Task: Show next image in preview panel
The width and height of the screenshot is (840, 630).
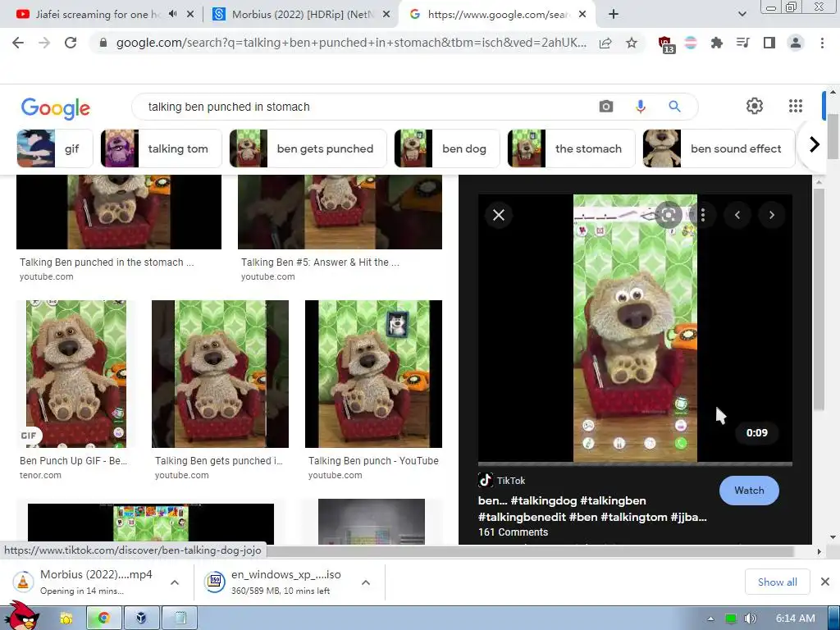Action: tap(771, 216)
